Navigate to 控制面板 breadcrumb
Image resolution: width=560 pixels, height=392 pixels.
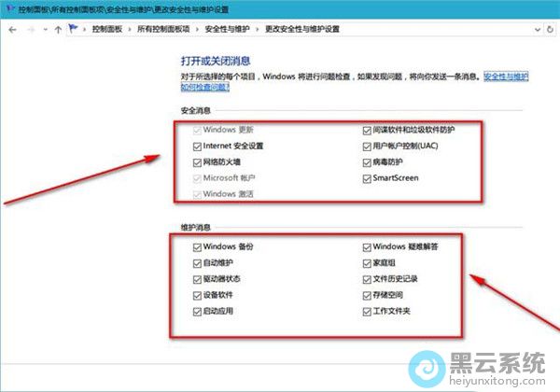(108, 29)
